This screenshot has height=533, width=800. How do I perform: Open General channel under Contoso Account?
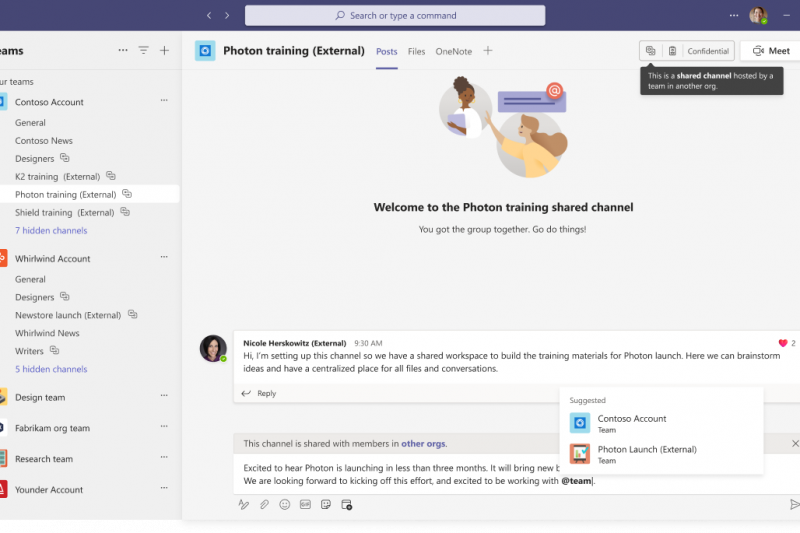point(30,122)
